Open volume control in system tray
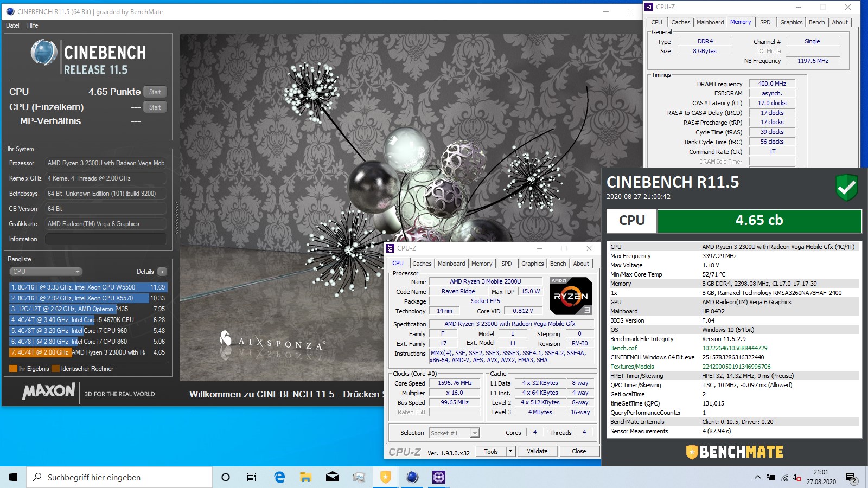 (x=797, y=477)
